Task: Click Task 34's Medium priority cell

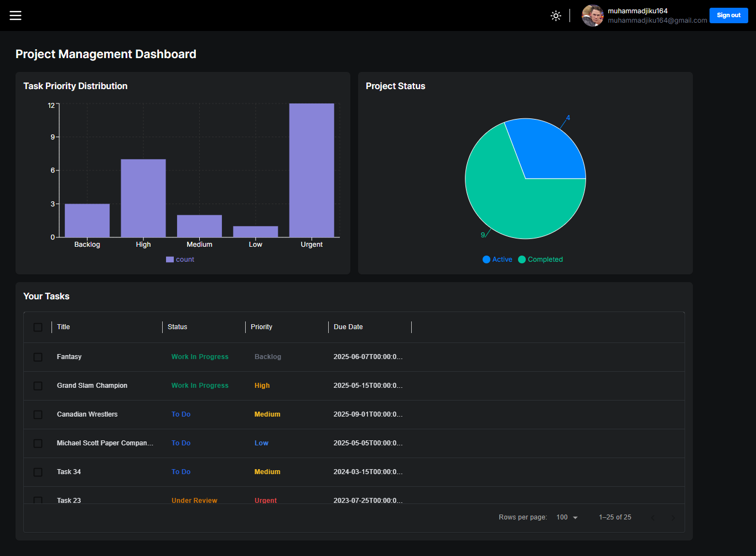Action: coord(267,472)
